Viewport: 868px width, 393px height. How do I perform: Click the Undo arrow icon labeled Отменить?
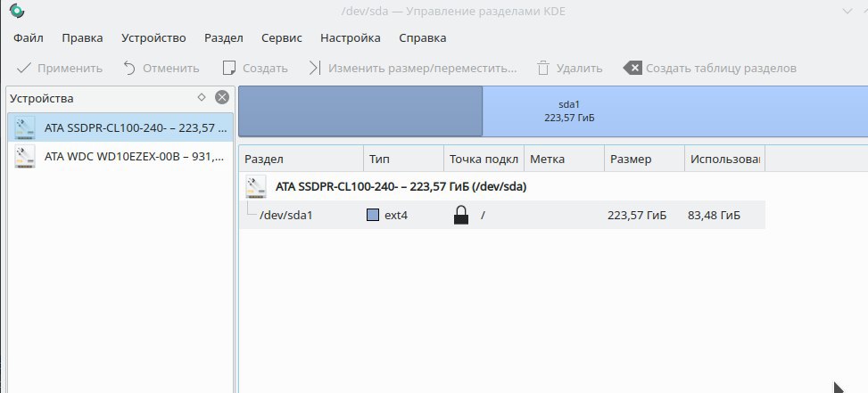129,68
